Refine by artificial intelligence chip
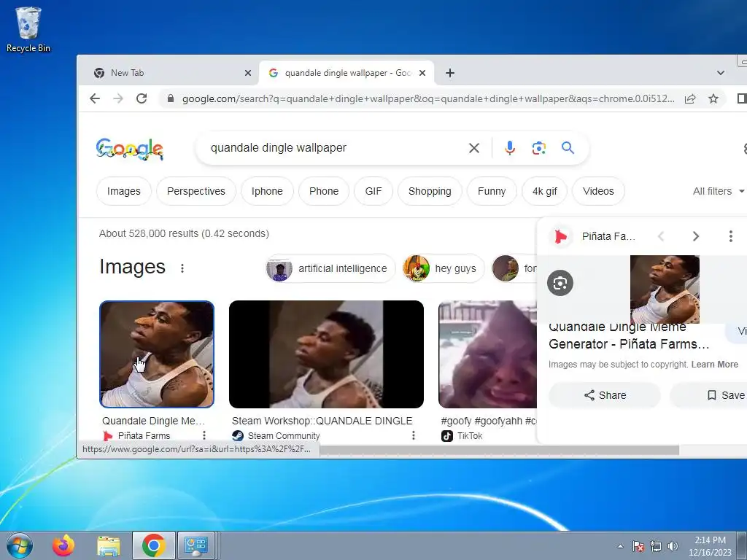 coord(330,268)
